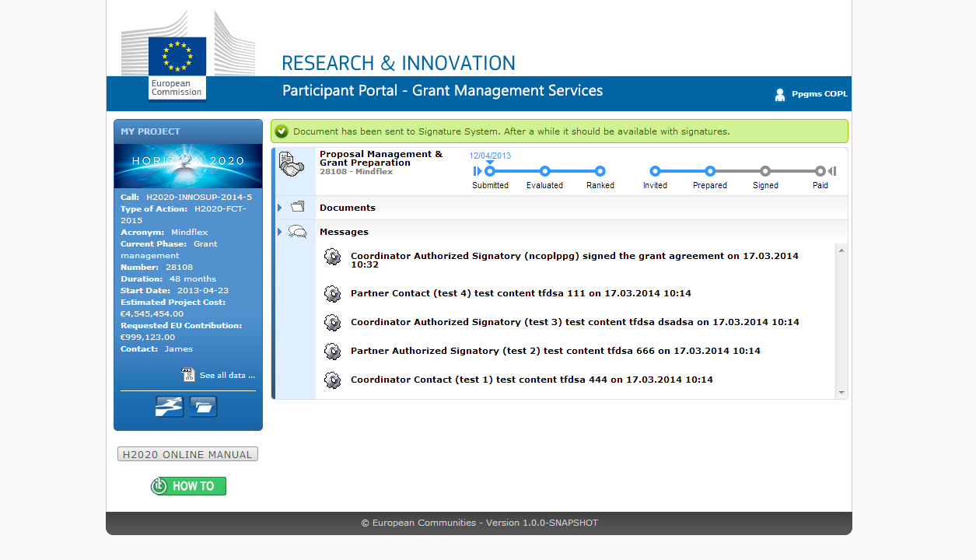Click the Contact James field
The width and height of the screenshot is (976, 560).
tap(156, 349)
